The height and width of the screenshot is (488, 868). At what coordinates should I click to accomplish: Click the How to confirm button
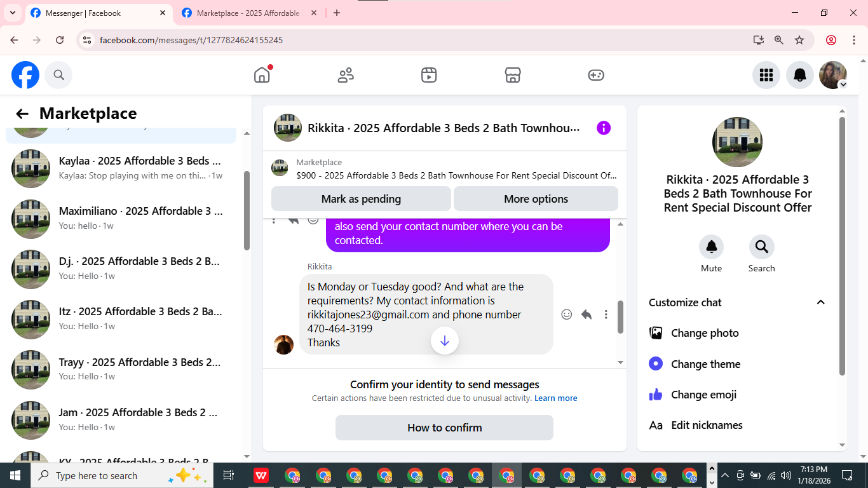[444, 428]
